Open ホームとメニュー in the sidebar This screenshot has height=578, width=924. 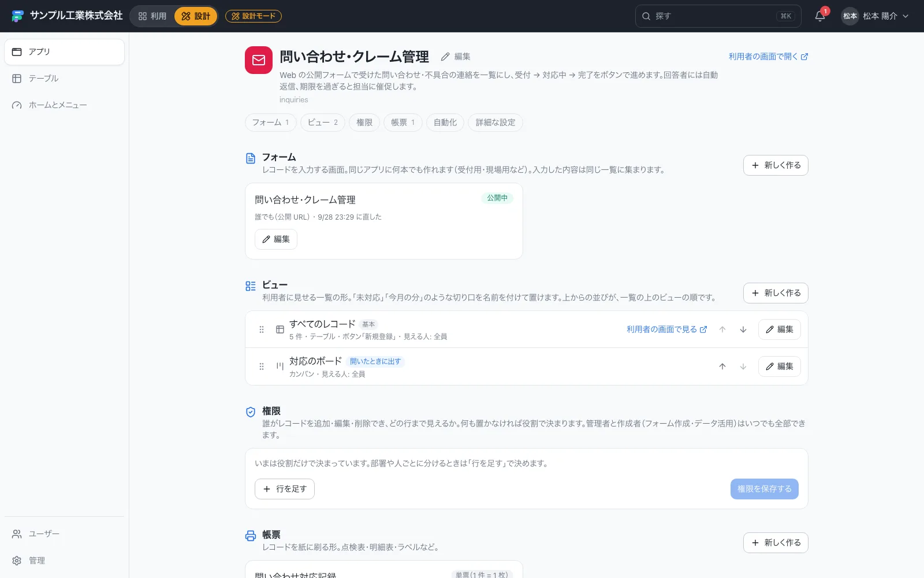pos(65,105)
